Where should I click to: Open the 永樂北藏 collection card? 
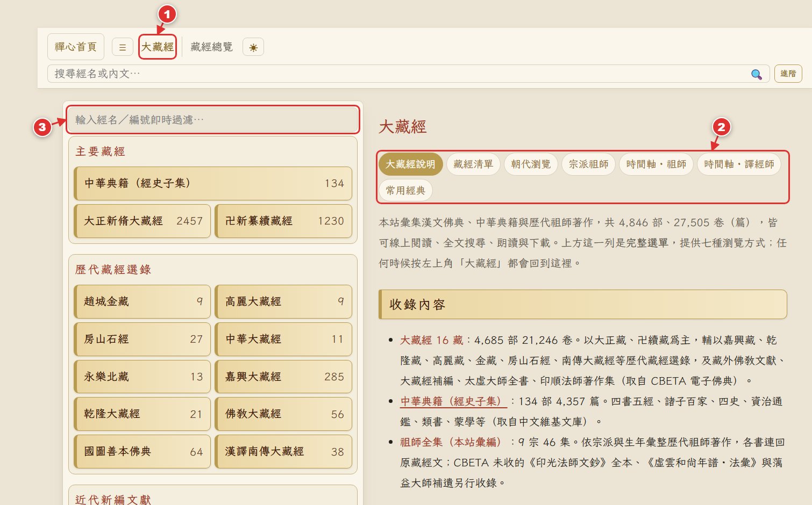(x=142, y=377)
